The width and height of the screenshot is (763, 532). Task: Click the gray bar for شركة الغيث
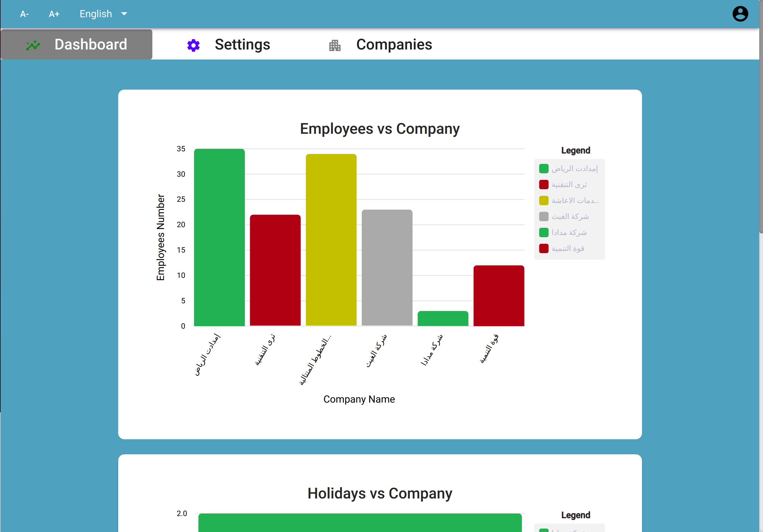click(x=387, y=268)
